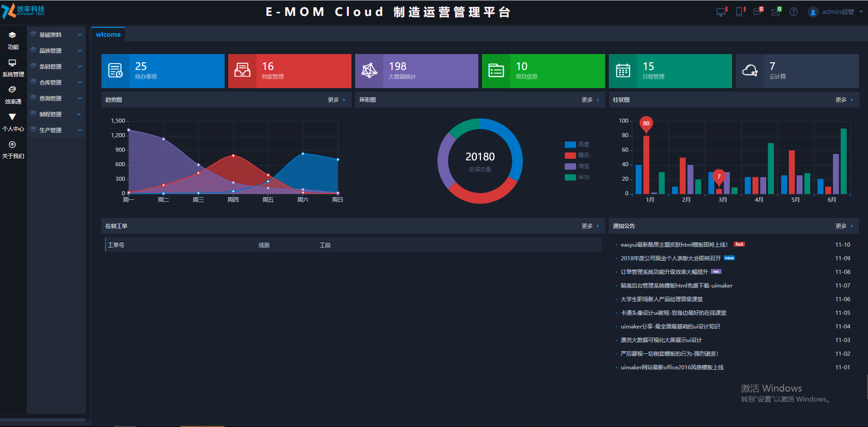Switch to the wlcome tab

108,34
